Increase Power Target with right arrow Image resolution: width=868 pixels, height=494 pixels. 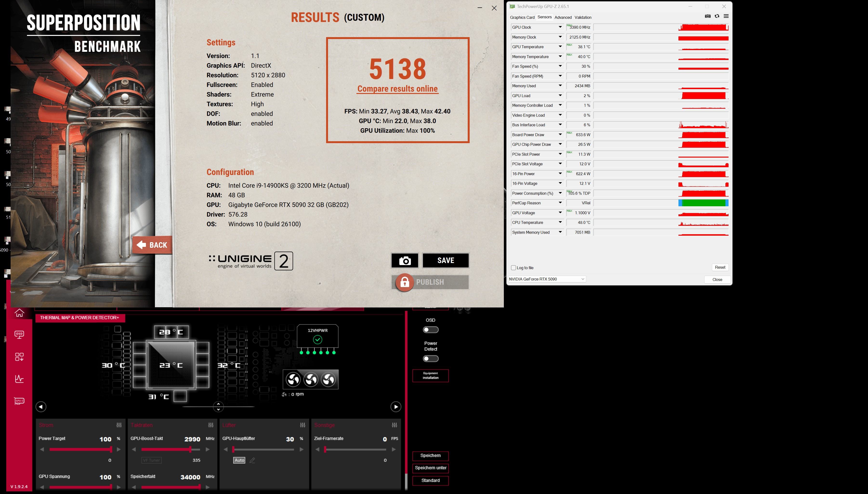tap(119, 450)
